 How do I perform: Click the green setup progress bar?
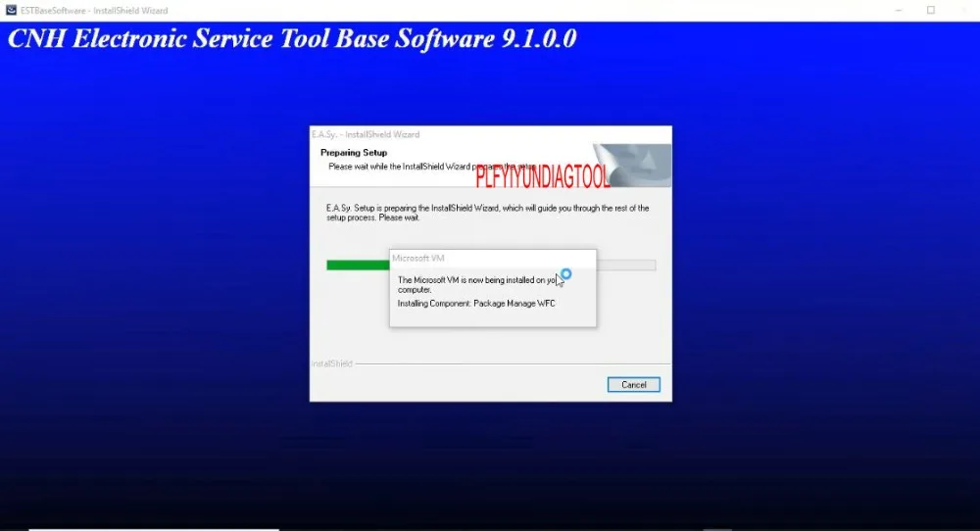click(x=491, y=265)
